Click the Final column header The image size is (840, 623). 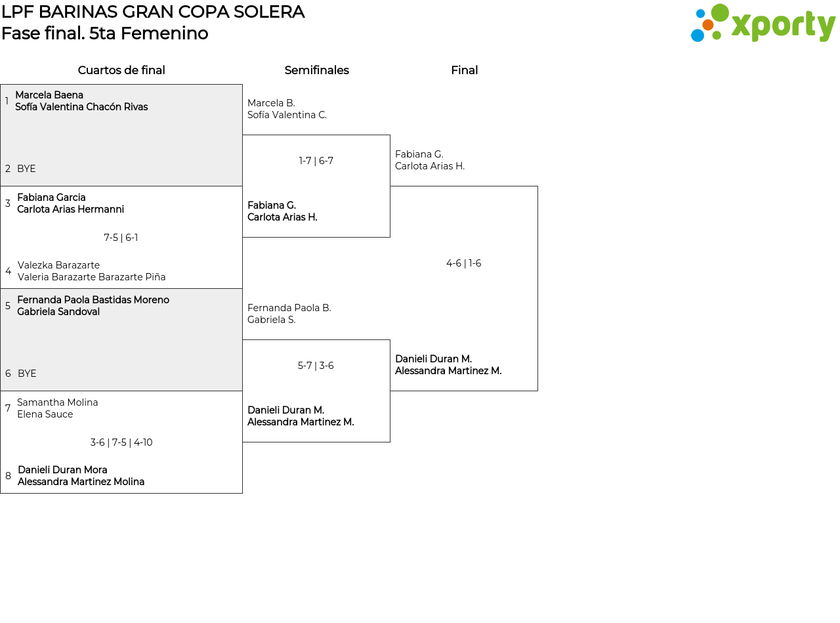464,70
